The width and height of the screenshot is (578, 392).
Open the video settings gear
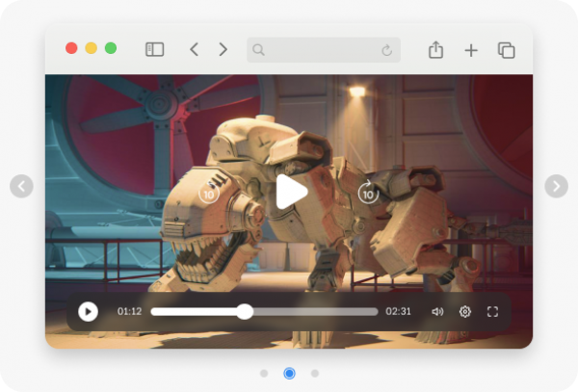pyautogui.click(x=465, y=311)
